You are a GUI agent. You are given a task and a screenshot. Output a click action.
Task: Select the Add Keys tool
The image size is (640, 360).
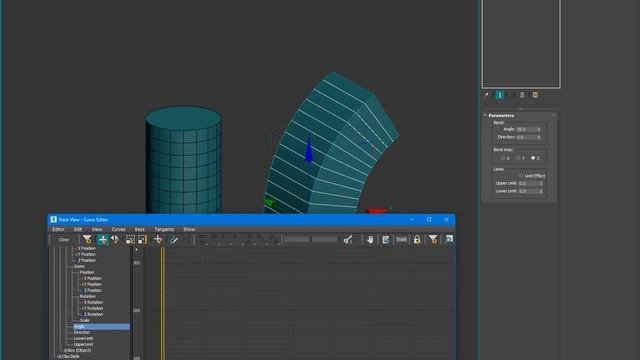tap(158, 240)
